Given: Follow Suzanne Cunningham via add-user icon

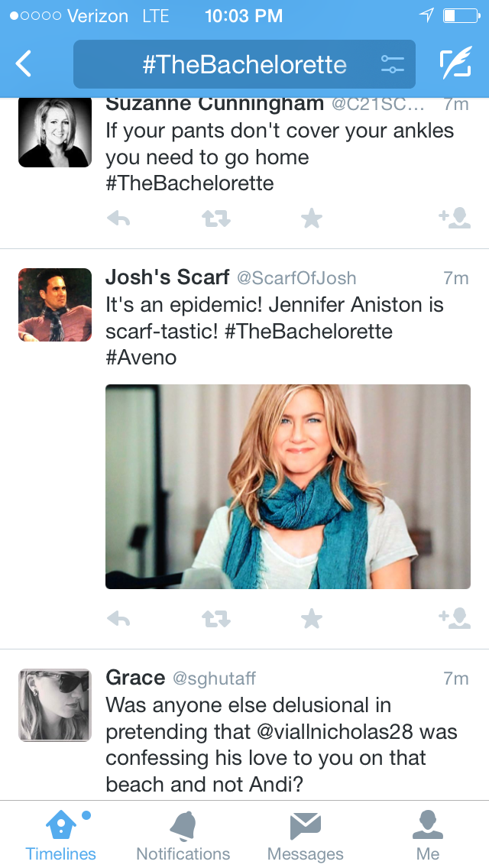Looking at the screenshot, I should click(455, 219).
